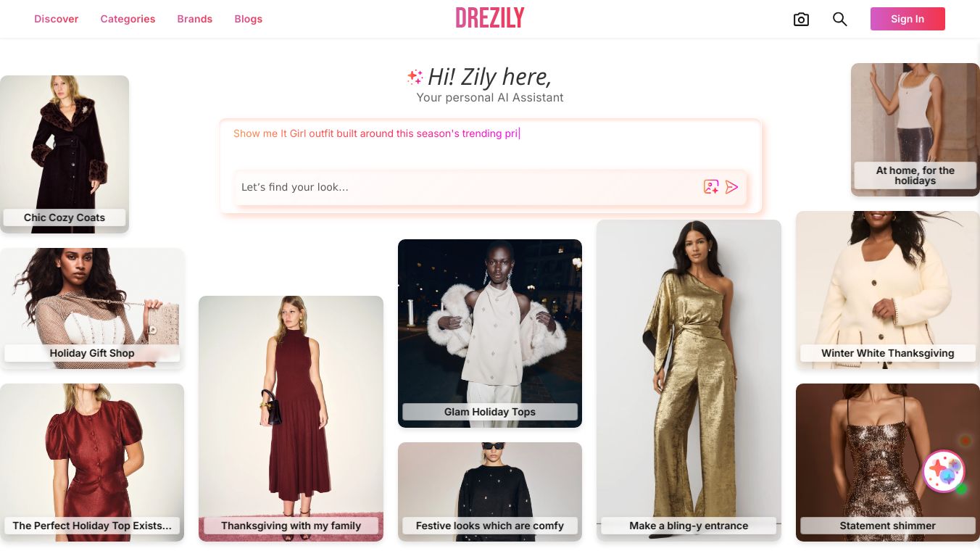Go to the Brands page
Screen dimensions: 980x551
click(x=195, y=19)
